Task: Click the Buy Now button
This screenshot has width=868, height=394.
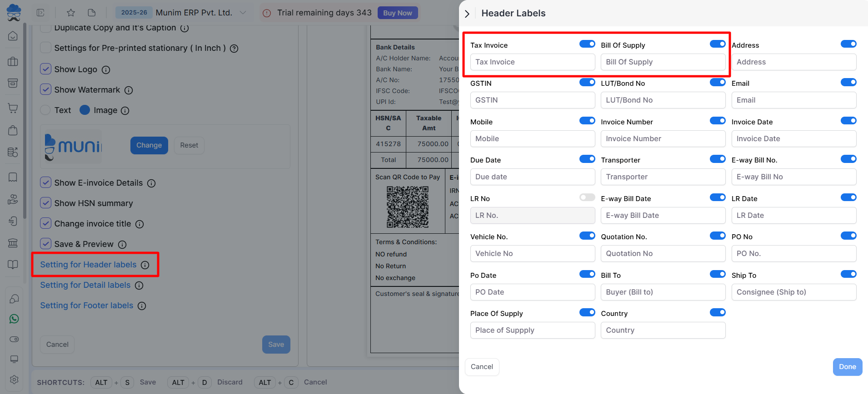Action: tap(397, 13)
